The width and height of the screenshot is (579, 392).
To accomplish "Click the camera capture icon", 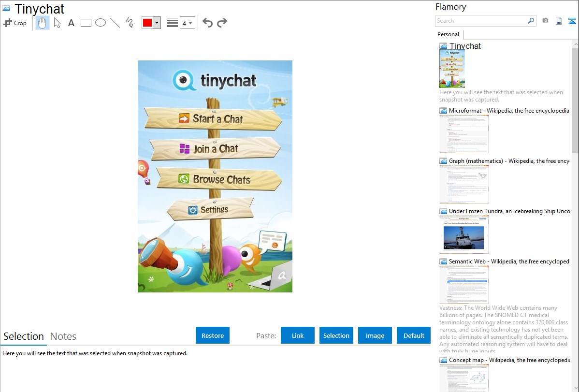I will (545, 21).
